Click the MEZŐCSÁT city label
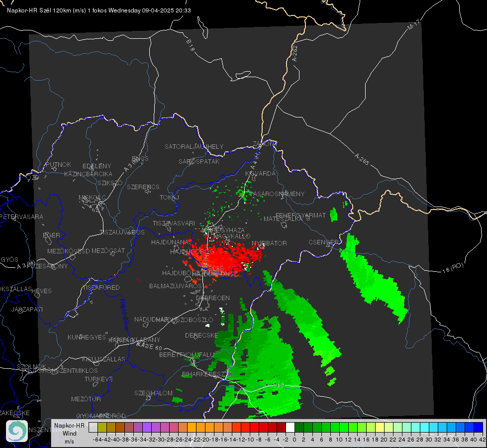Image resolution: width=487 pixels, height=448 pixels. pos(108,250)
